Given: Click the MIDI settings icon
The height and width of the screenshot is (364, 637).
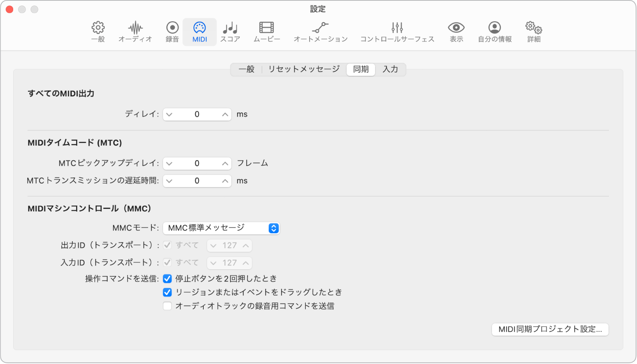Looking at the screenshot, I should [199, 32].
